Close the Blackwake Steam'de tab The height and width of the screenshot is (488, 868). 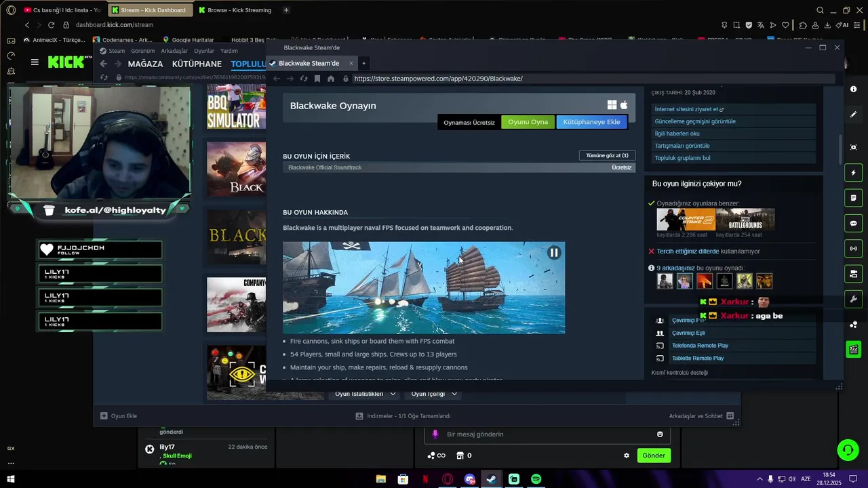pyautogui.click(x=351, y=63)
